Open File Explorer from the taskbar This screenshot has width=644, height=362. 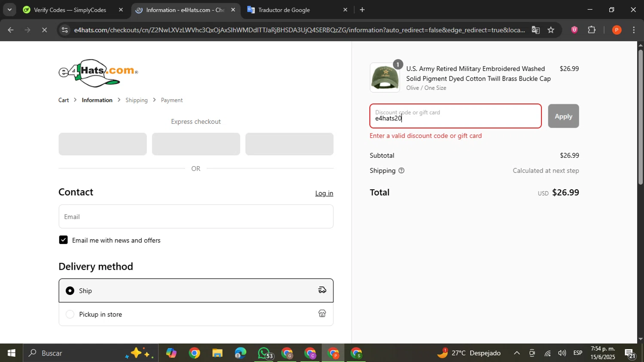(x=217, y=353)
